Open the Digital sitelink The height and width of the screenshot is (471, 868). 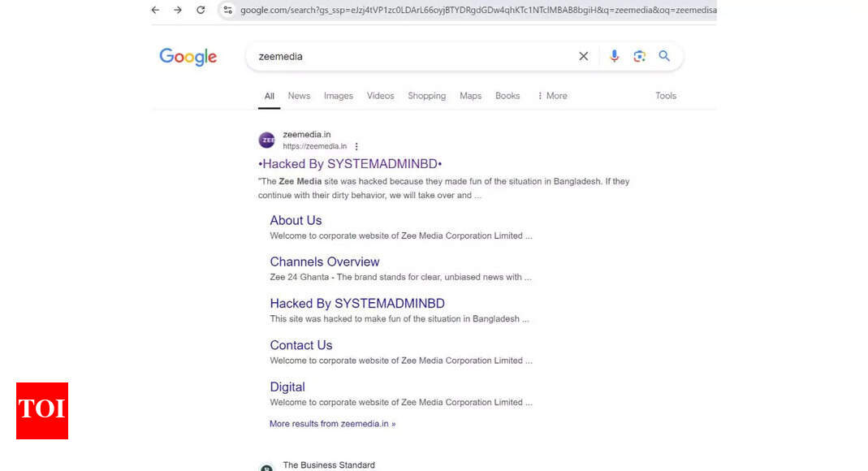287,387
